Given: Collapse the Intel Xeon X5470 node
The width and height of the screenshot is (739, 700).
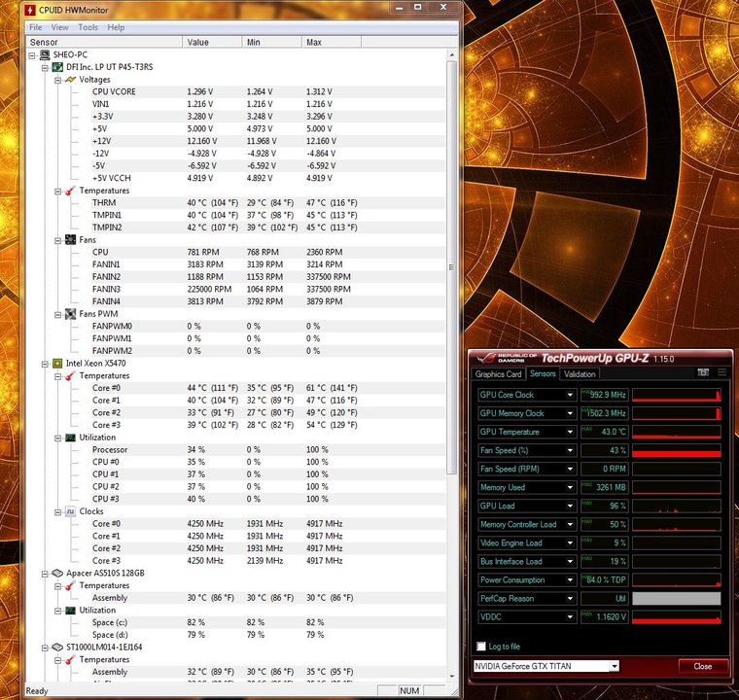Looking at the screenshot, I should click(46, 364).
